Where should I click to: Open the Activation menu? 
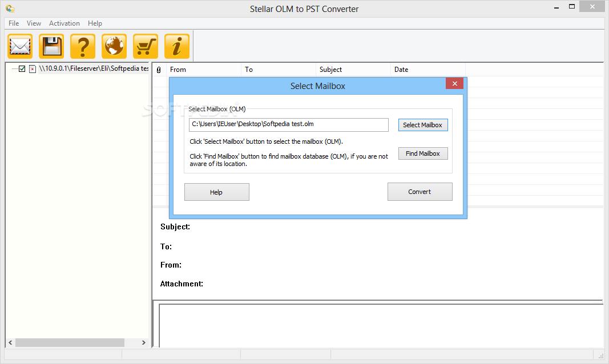click(64, 23)
